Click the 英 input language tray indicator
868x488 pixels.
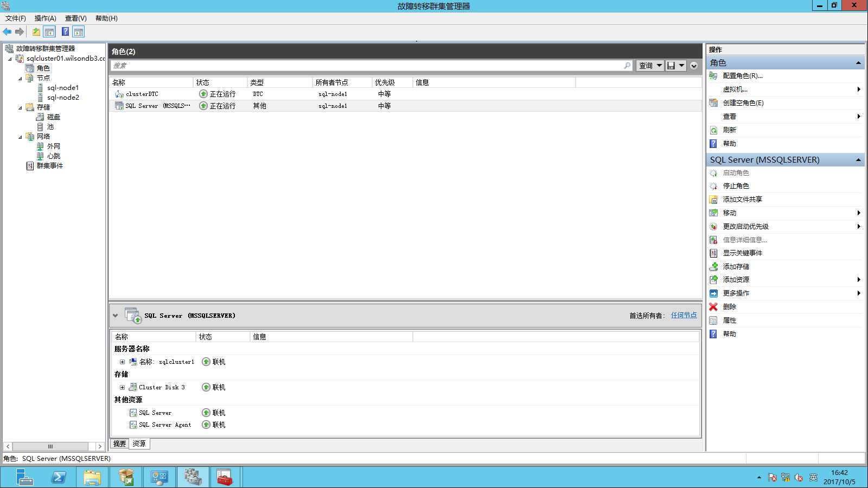coord(813,478)
